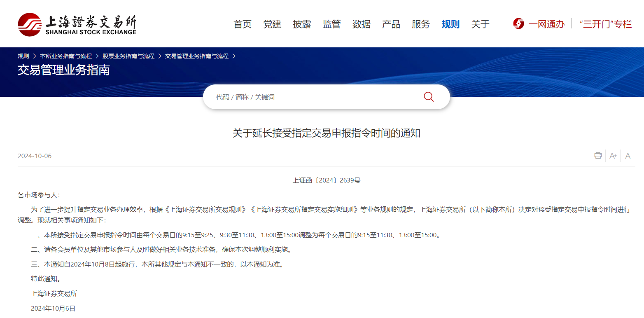Screen dimensions: 644x318
Task: Go to 股票业务指南与流程 breadcrumb link
Action: (x=128, y=56)
